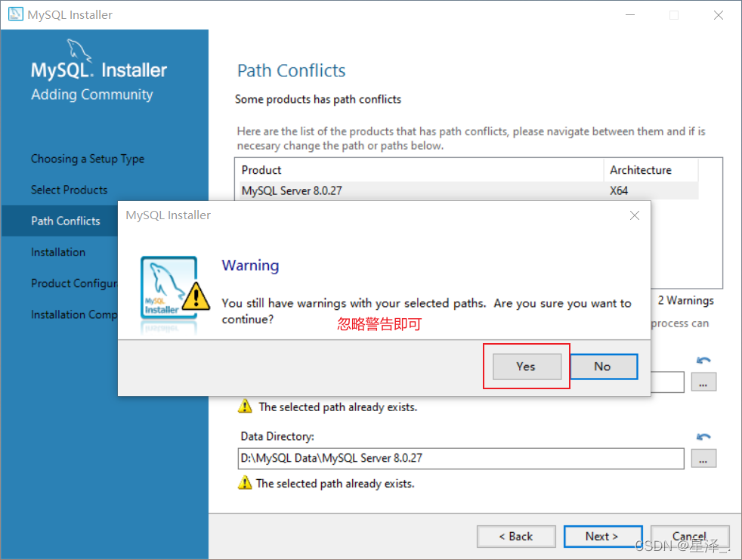The height and width of the screenshot is (560, 742).
Task: Close the Warning dialog with X
Action: [x=635, y=215]
